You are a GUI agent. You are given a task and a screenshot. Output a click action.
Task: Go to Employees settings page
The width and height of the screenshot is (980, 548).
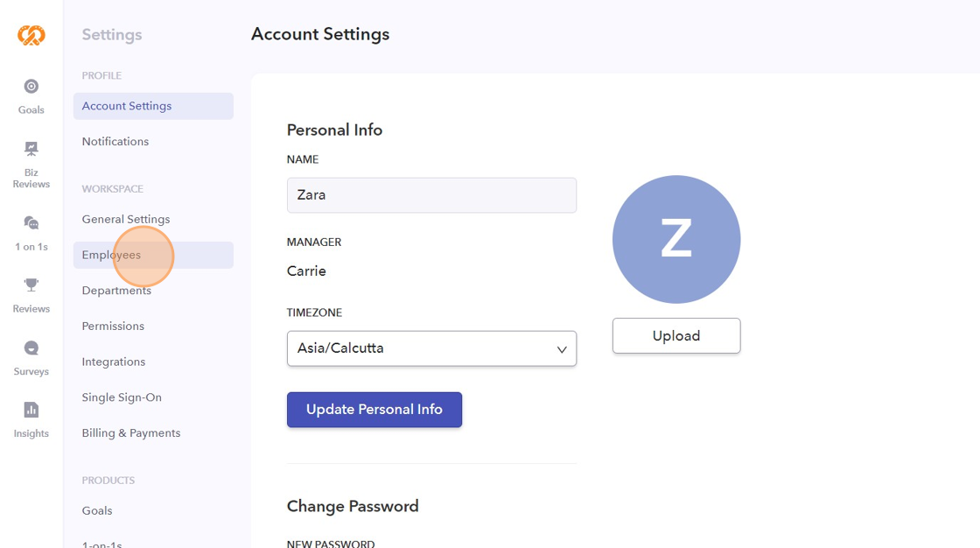(x=112, y=256)
